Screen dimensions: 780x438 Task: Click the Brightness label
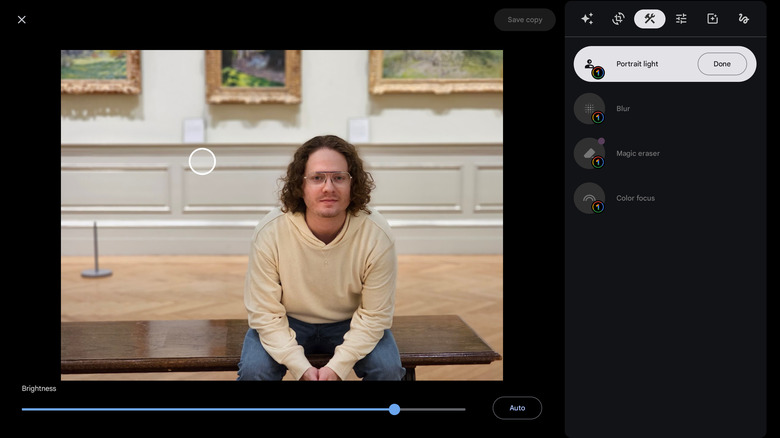tap(39, 389)
